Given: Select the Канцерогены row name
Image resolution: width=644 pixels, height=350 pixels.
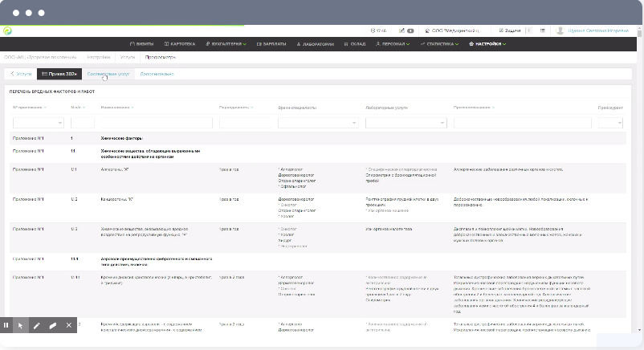Looking at the screenshot, I should point(117,199).
